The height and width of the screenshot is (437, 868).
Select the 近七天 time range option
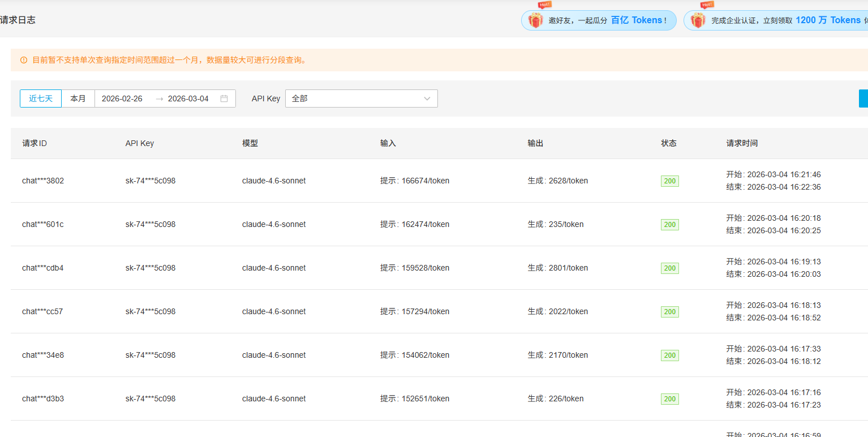pyautogui.click(x=41, y=98)
